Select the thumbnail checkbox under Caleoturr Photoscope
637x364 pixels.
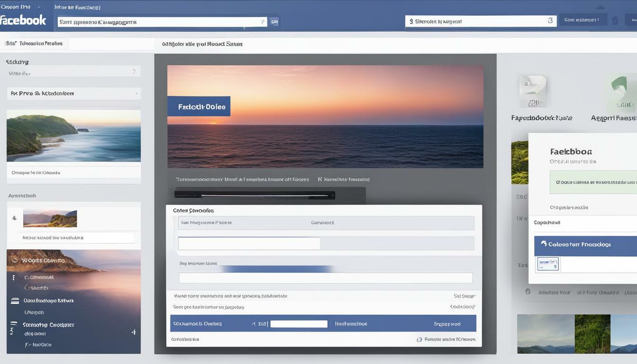(548, 264)
